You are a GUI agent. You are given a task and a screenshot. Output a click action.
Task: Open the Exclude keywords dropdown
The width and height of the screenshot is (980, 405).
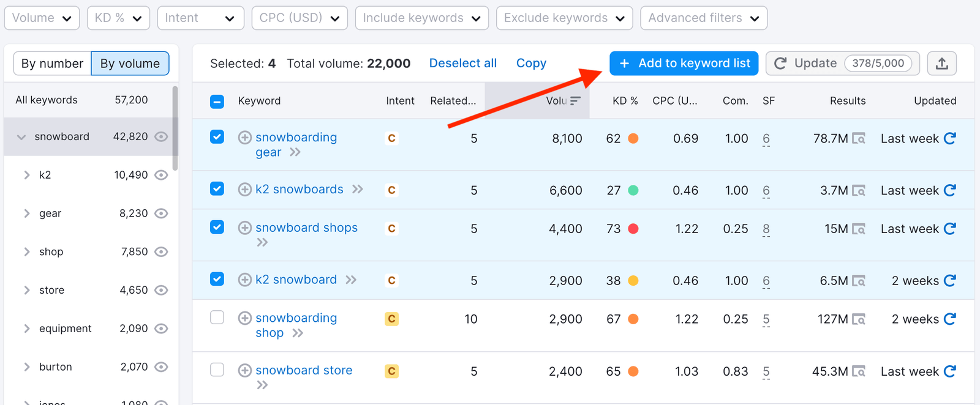click(565, 18)
